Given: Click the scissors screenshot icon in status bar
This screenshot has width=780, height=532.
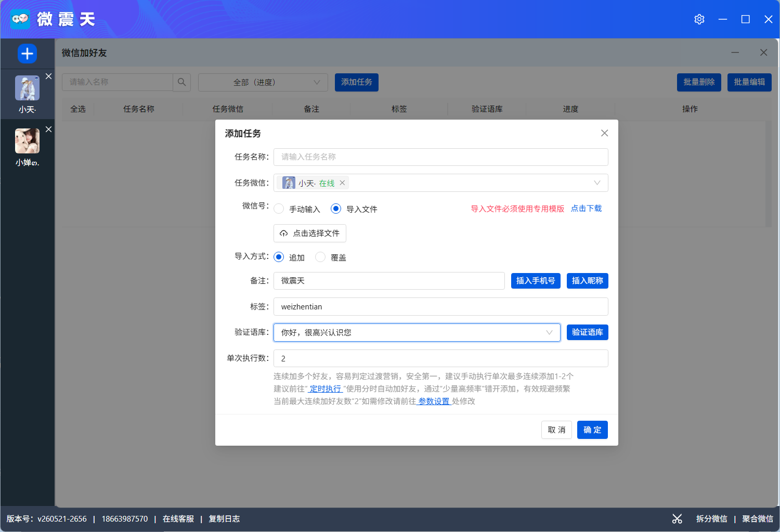Looking at the screenshot, I should (677, 518).
